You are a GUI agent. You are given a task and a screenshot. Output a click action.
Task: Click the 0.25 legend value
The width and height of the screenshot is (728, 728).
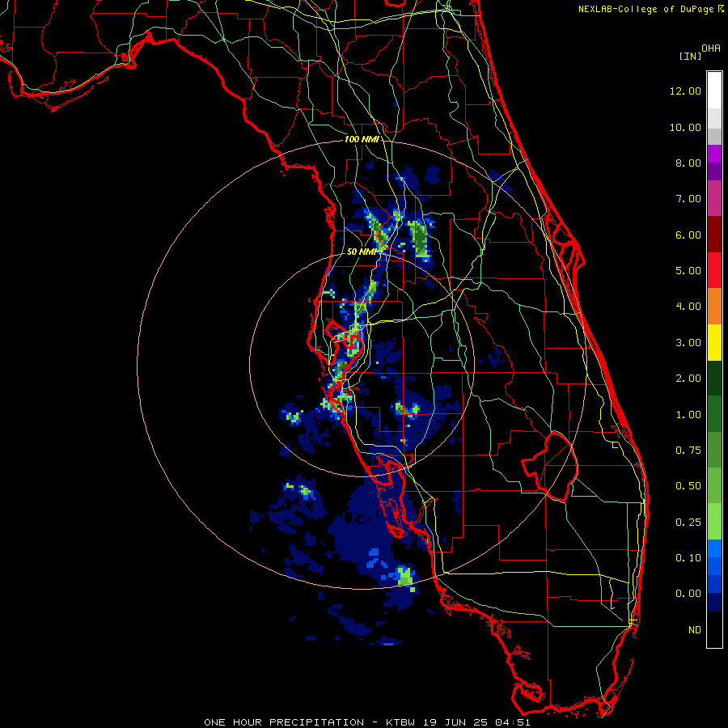click(688, 523)
